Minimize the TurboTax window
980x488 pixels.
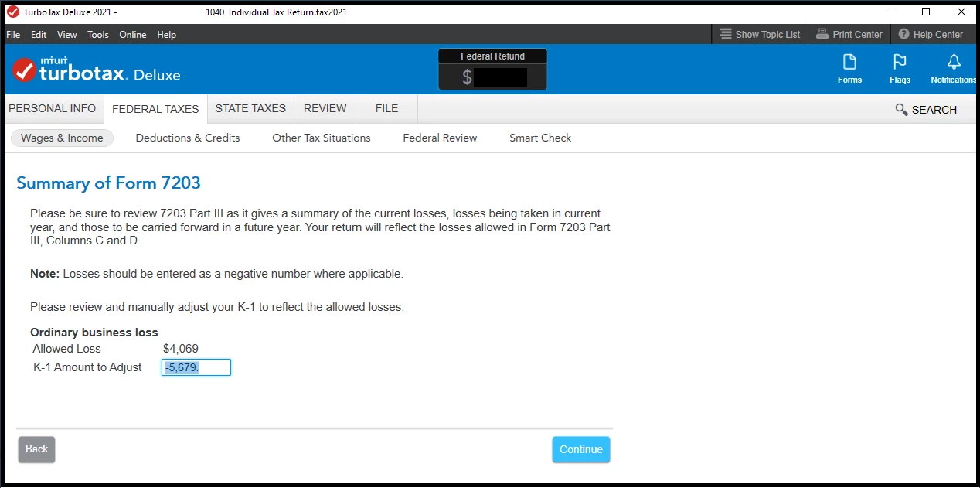click(x=891, y=12)
